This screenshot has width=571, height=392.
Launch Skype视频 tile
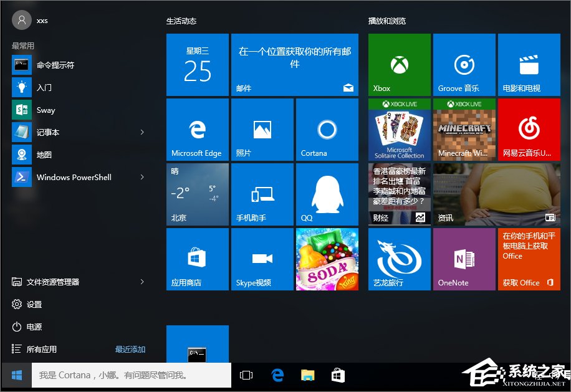click(262, 259)
